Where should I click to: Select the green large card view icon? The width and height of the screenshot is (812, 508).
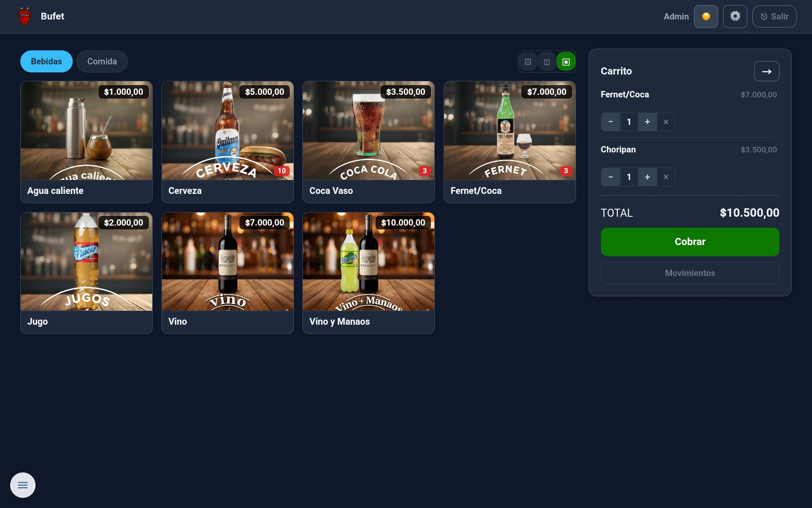(566, 62)
